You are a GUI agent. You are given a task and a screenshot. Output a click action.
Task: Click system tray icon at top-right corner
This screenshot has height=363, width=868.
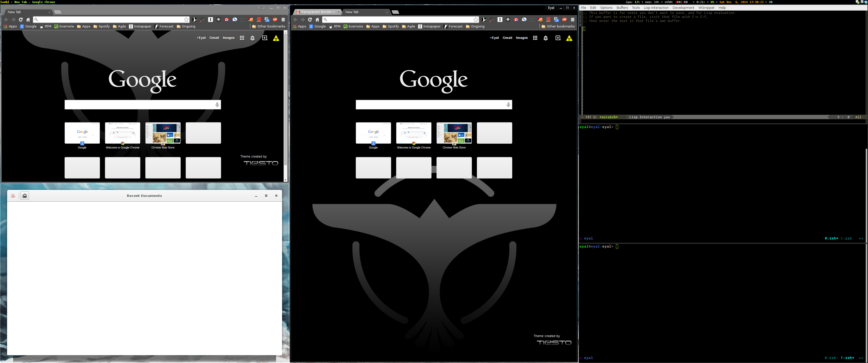click(x=866, y=2)
